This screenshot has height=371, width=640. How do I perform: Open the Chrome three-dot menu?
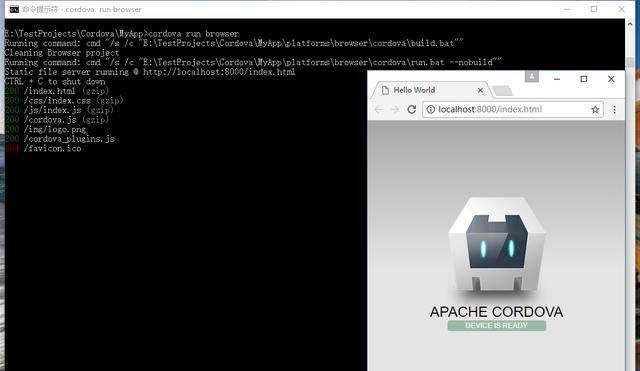coord(614,109)
